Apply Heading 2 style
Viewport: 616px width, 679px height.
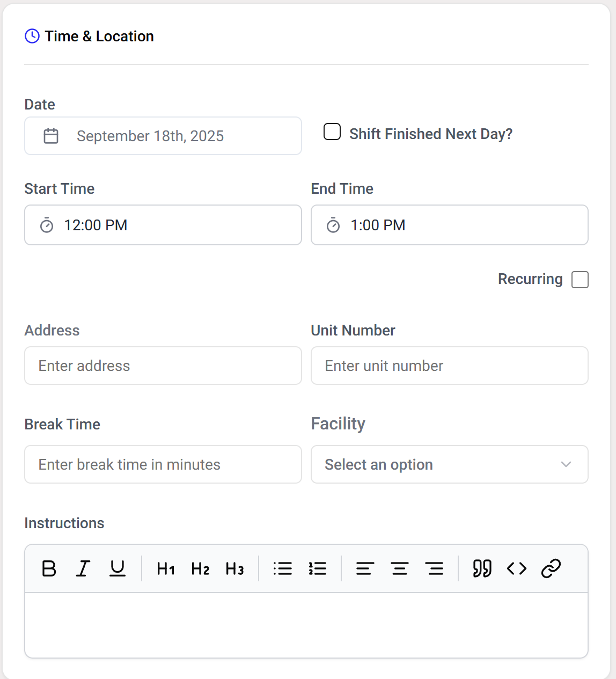200,568
